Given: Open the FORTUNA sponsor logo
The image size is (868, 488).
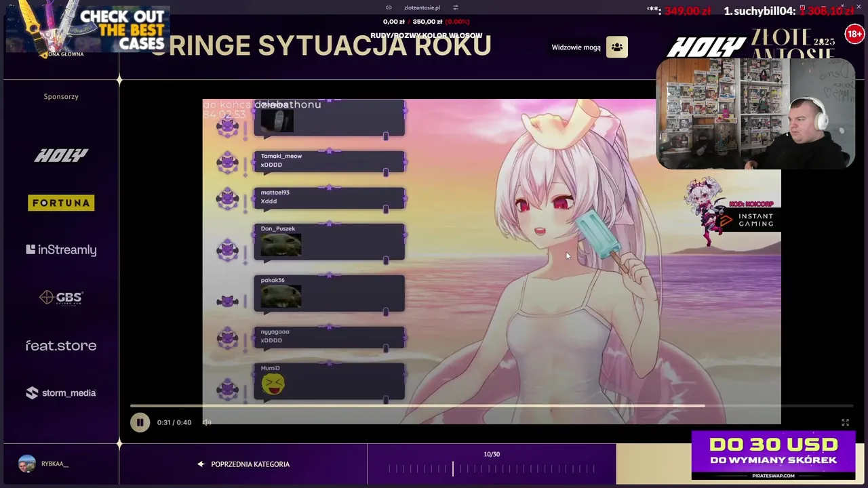Looking at the screenshot, I should click(x=61, y=203).
